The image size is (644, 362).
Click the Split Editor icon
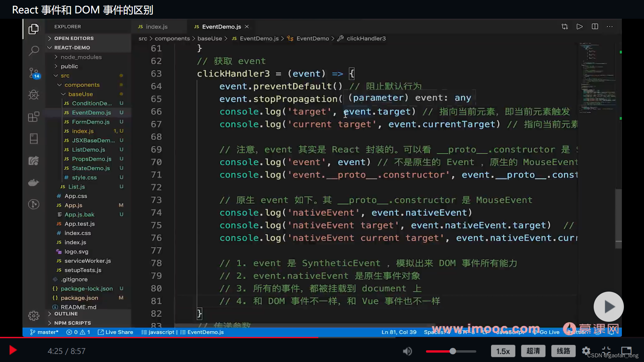tap(595, 26)
